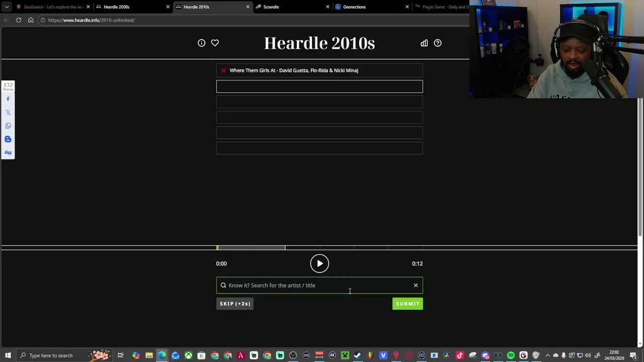Viewport: 644px width, 362px height.
Task: Open Minecraft from the taskbar
Action: 345,355
